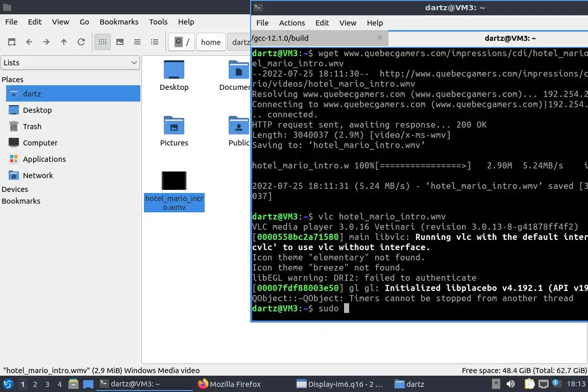Click the home path button

[x=211, y=42]
